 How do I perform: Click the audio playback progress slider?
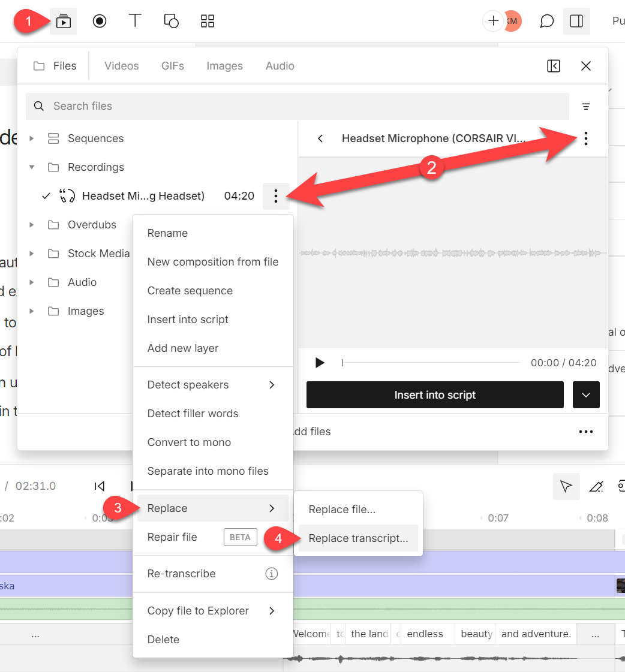click(x=431, y=362)
